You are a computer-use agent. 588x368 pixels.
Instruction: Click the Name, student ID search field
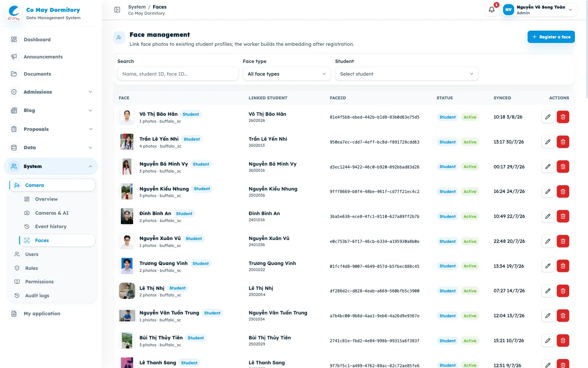(x=178, y=74)
